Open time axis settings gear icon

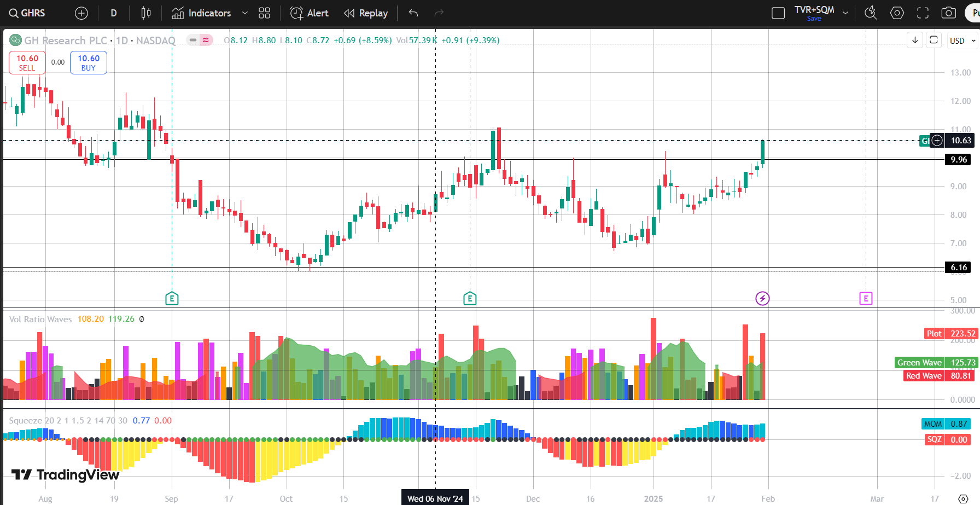point(963,498)
